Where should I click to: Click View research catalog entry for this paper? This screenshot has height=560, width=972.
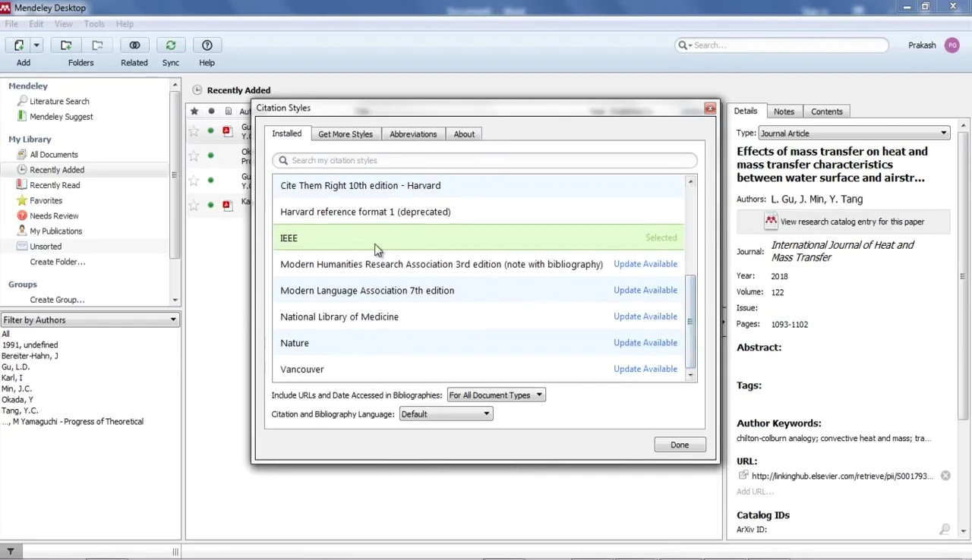[843, 222]
